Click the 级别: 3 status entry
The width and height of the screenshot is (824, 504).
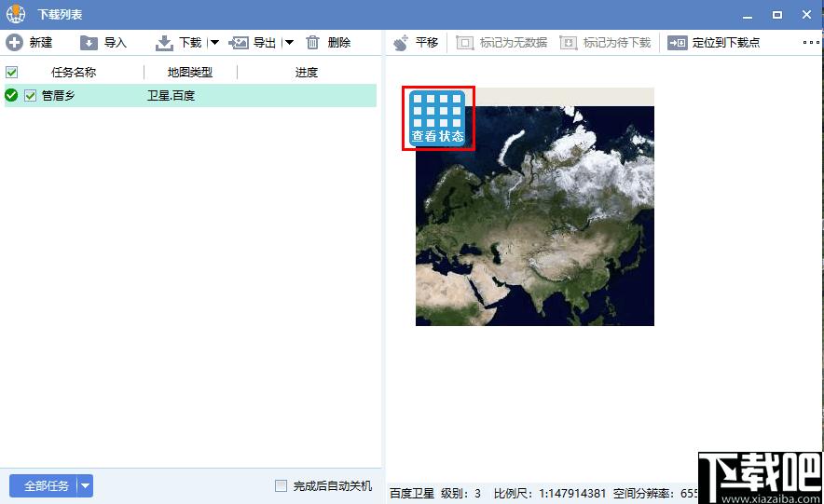click(460, 494)
